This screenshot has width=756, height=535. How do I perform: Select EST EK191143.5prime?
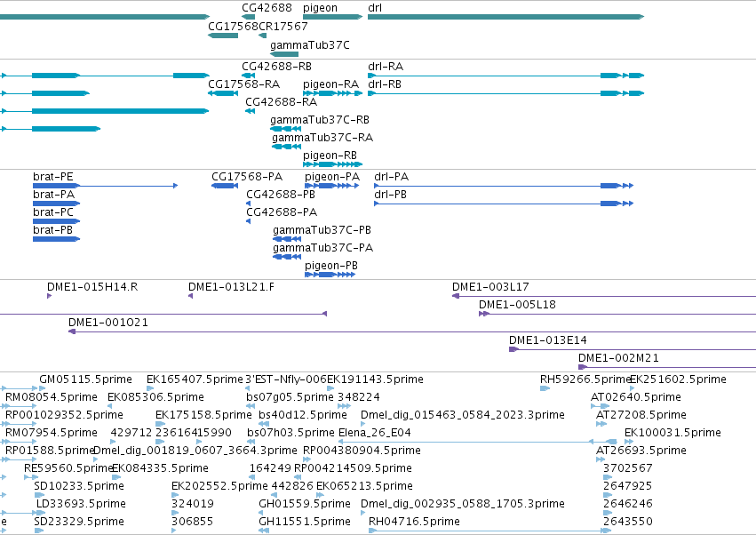click(x=375, y=379)
